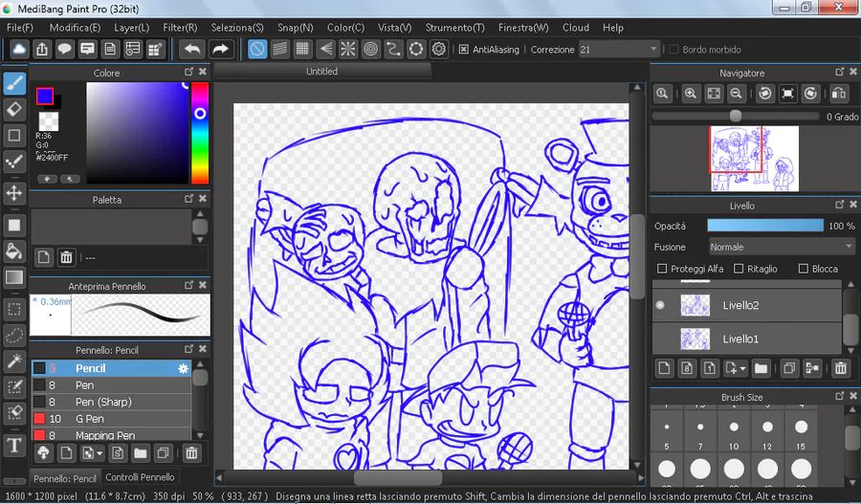Select the rectangular Selection tool

(x=14, y=310)
